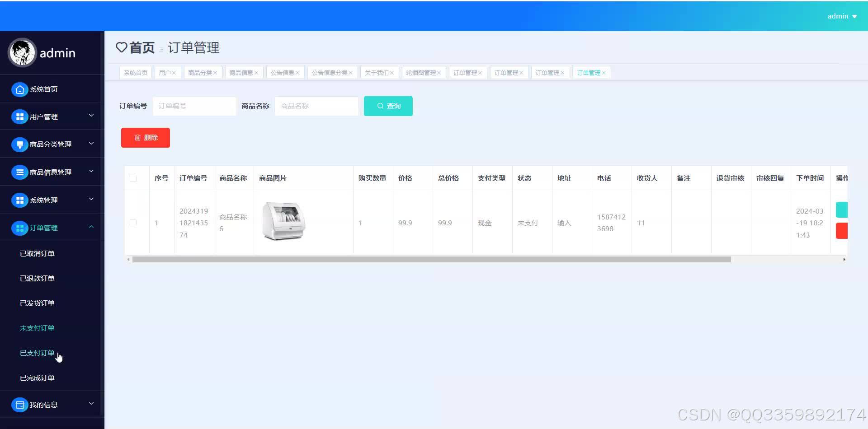Click the table horizontal scrollbar thumb

pyautogui.click(x=432, y=260)
